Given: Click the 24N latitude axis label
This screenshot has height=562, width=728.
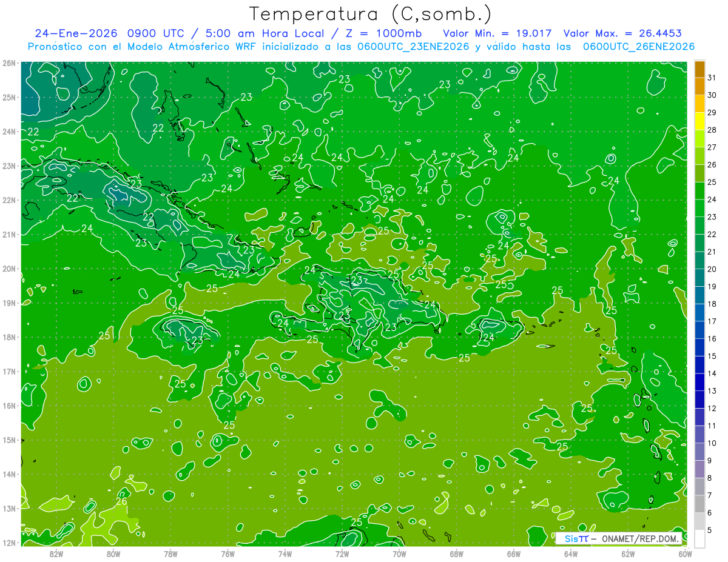Looking at the screenshot, I should pos(8,132).
